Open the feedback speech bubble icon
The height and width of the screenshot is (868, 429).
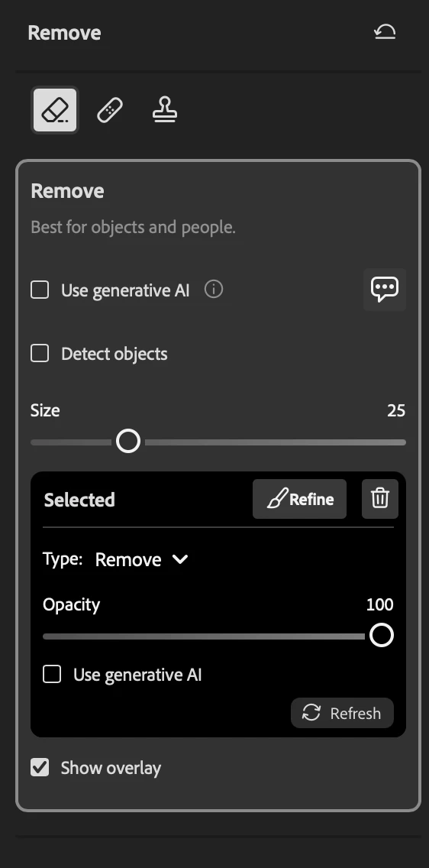385,289
